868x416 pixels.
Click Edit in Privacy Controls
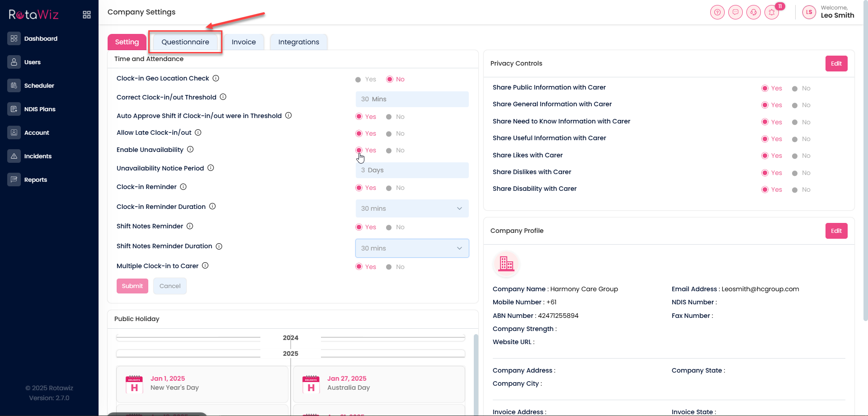coord(836,64)
